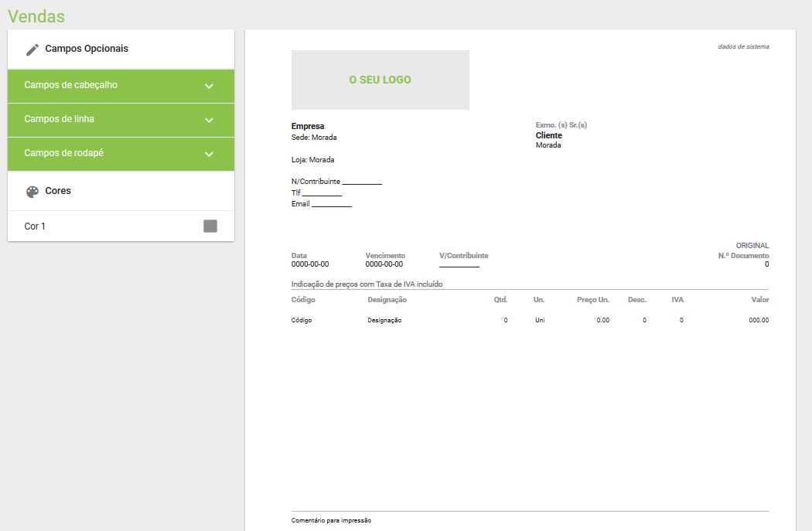Click the Qtd. column header
This screenshot has width=812, height=531.
pos(500,300)
